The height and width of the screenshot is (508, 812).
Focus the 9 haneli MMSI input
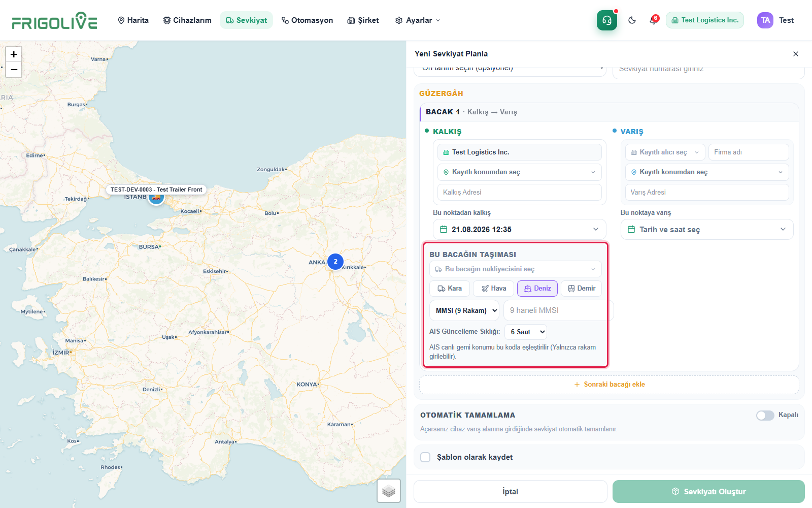pyautogui.click(x=558, y=310)
